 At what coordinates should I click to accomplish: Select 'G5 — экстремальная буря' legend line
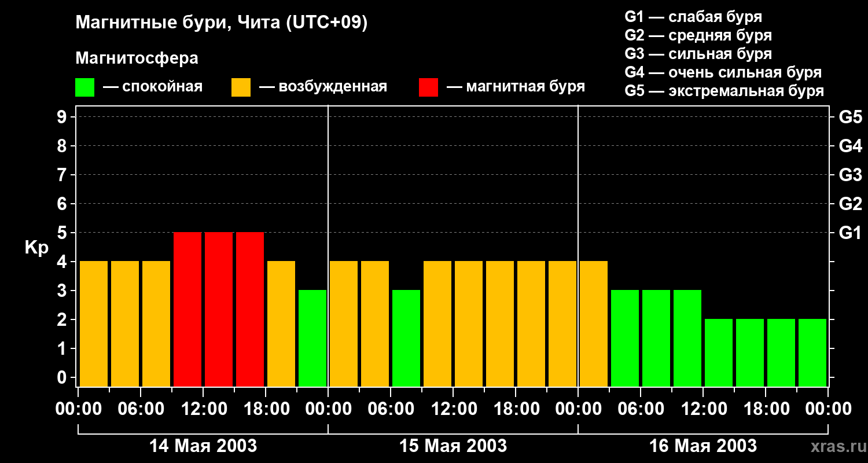(x=724, y=91)
